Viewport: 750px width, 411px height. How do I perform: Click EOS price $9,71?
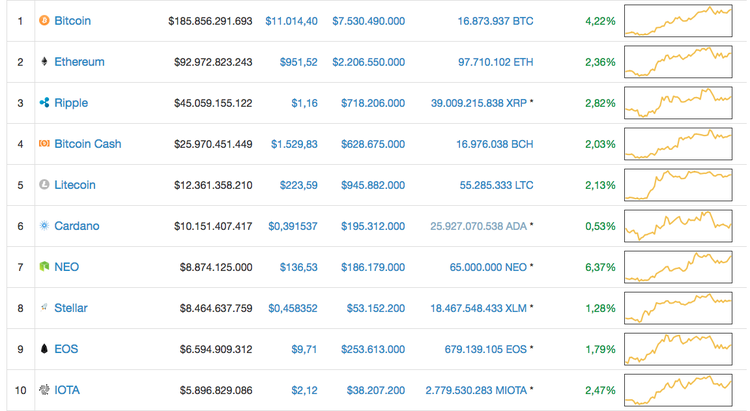[304, 349]
